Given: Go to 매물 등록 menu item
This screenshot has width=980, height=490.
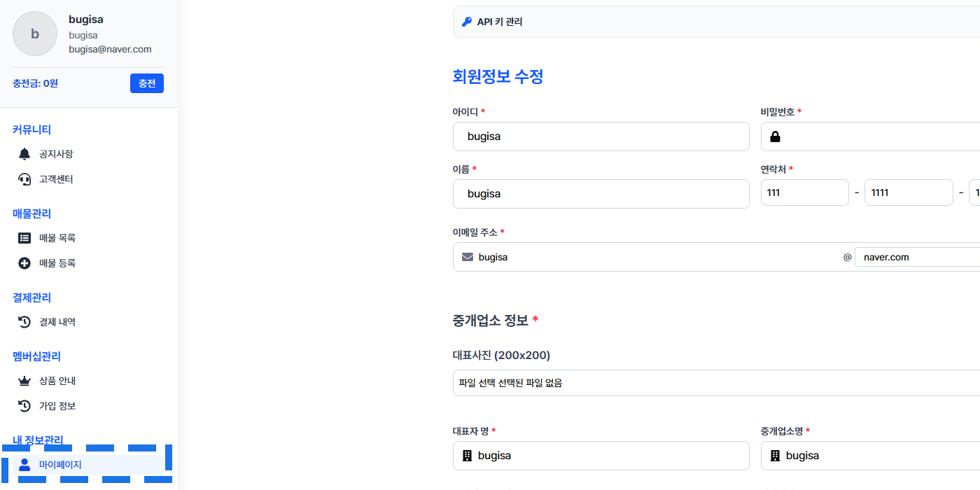Looking at the screenshot, I should pos(57,263).
